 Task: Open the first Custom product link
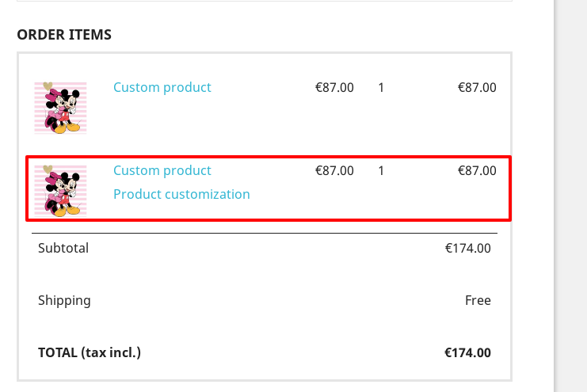coord(162,87)
